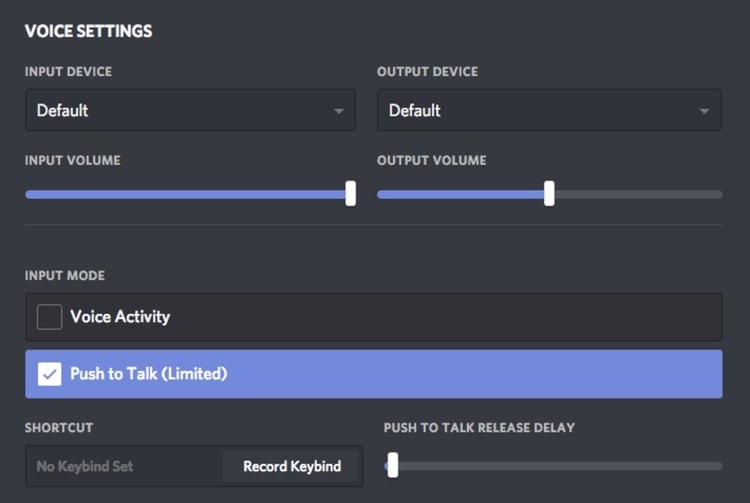The width and height of the screenshot is (750, 503).
Task: Click the gray Release Delay slider track
Action: pos(560,466)
